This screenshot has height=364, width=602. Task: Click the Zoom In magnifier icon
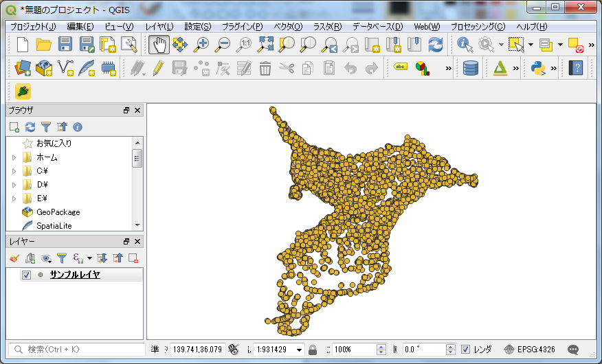pyautogui.click(x=201, y=45)
